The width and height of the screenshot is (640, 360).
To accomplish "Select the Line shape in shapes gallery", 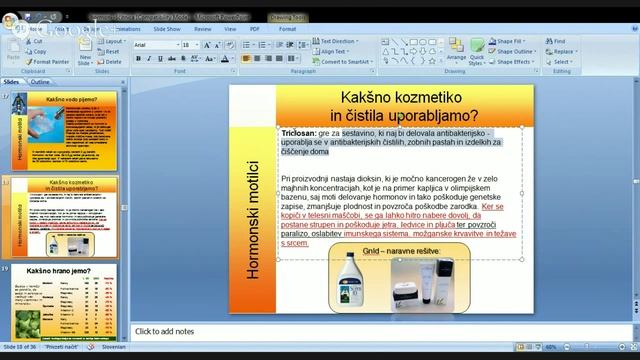I will 395,42.
